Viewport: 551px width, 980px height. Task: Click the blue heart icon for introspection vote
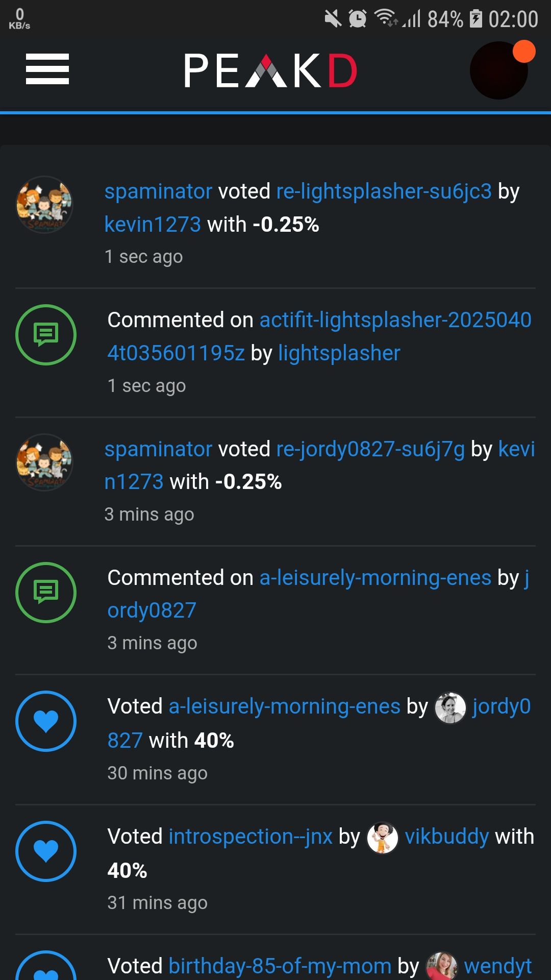[x=46, y=851]
